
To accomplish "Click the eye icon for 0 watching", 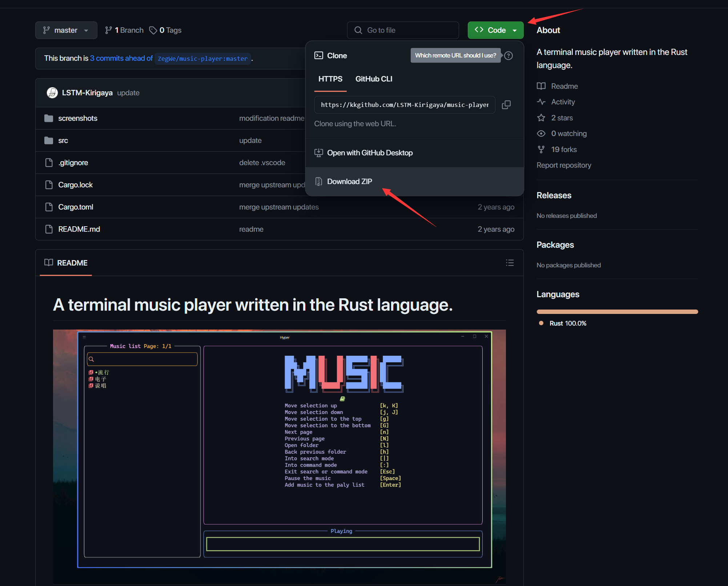I will point(541,133).
